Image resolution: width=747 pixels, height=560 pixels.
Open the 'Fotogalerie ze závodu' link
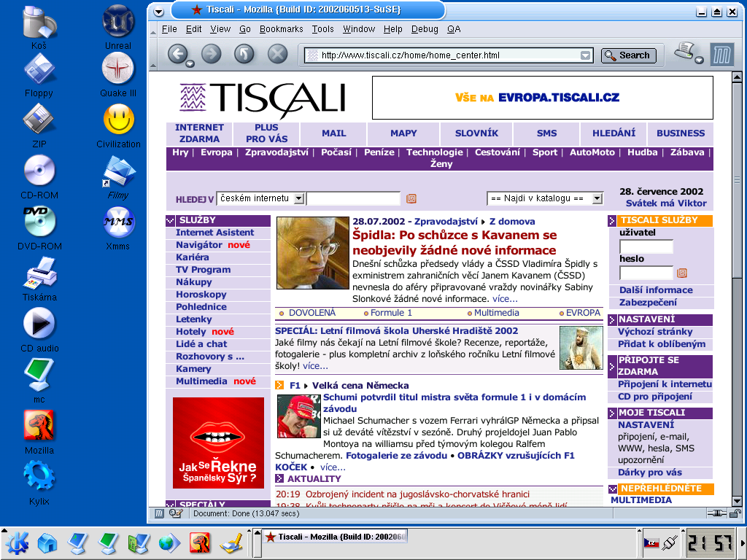396,456
